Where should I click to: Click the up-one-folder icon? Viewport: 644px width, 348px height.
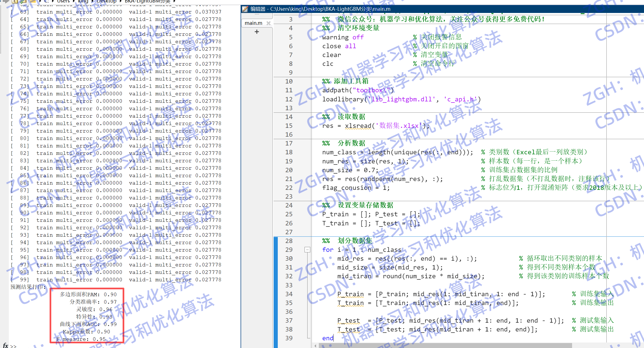(x=15, y=1)
